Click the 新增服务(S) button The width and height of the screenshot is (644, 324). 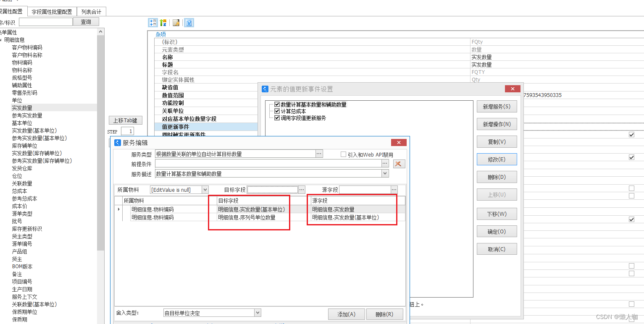pos(497,107)
